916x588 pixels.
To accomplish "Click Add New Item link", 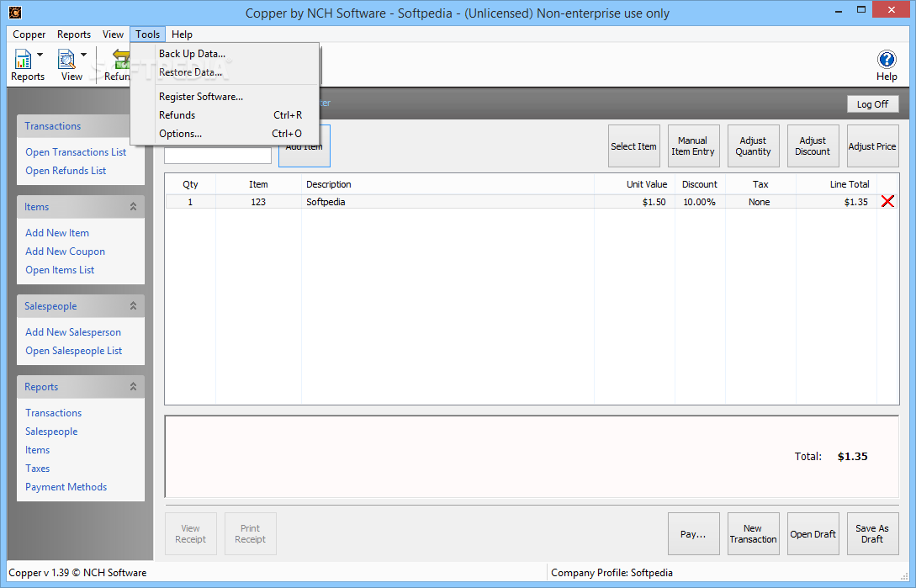I will [x=57, y=233].
